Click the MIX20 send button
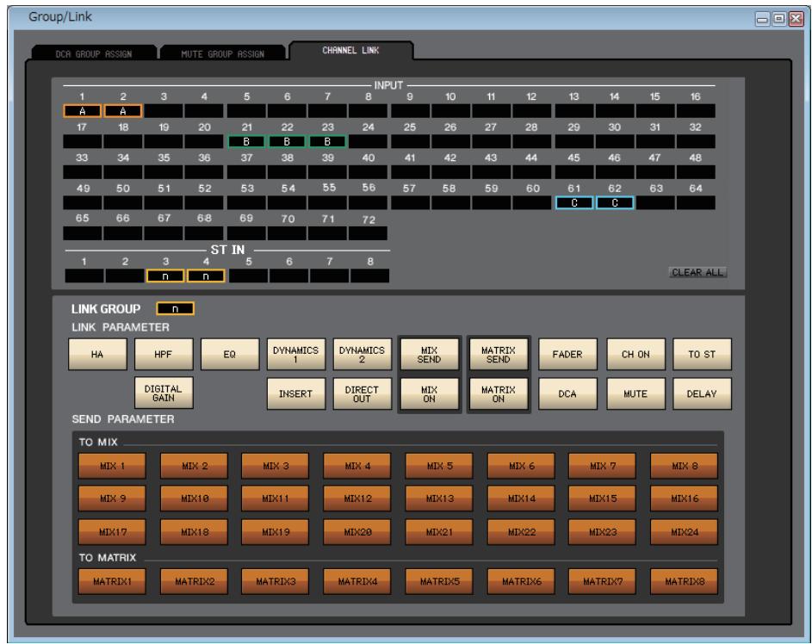Viewport: 812px width, 644px height. pyautogui.click(x=357, y=532)
